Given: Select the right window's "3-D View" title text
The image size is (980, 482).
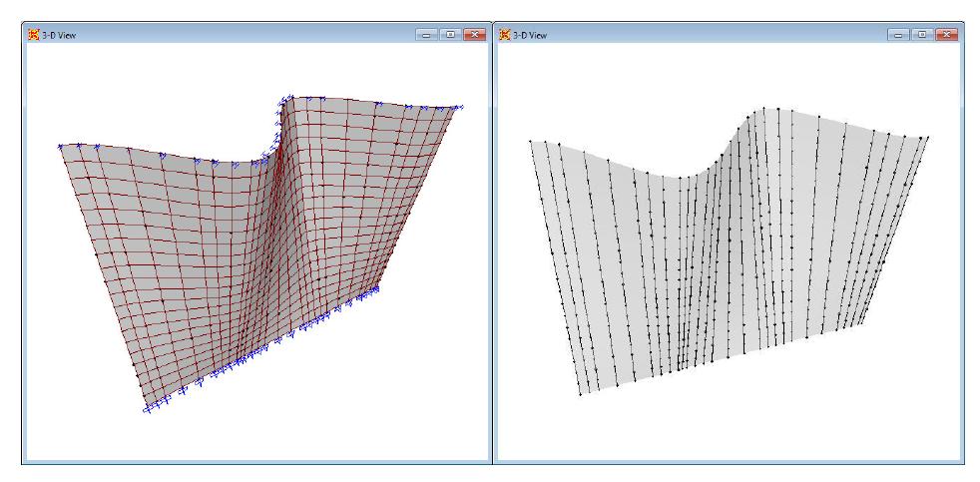Looking at the screenshot, I should [530, 36].
